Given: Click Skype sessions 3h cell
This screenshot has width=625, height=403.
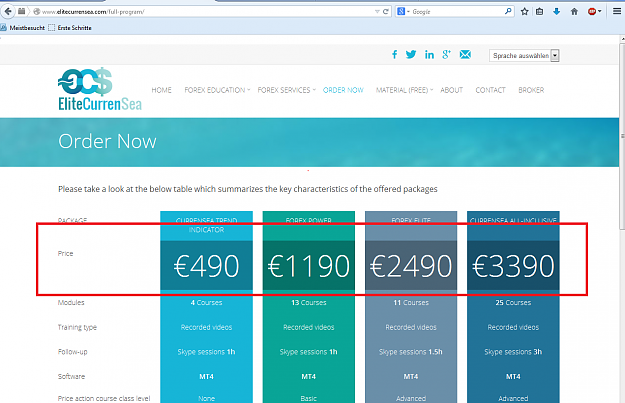Looking at the screenshot, I should coord(513,352).
